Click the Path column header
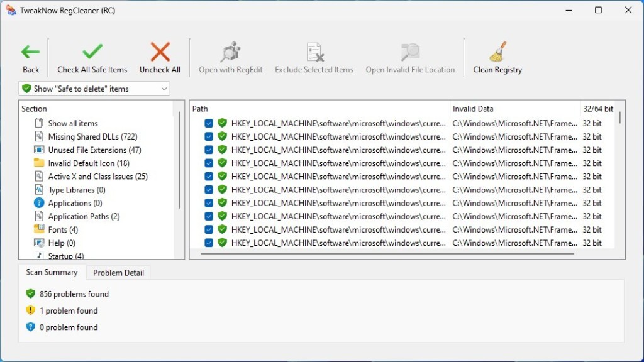Viewport: 644px width, 362px height. [200, 108]
